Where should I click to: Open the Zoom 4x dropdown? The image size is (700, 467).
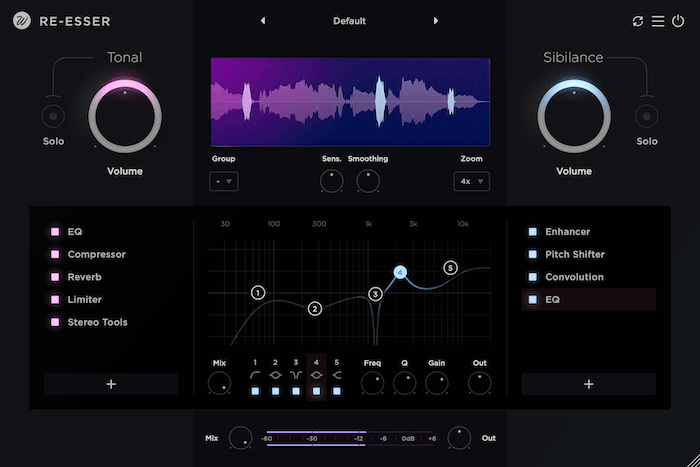[x=471, y=181]
